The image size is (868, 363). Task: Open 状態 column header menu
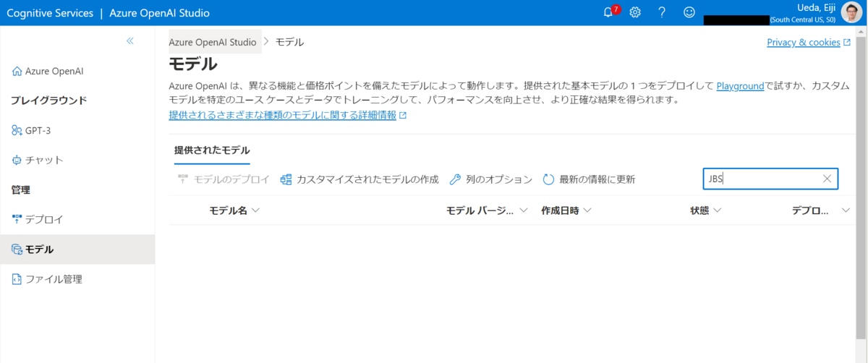coord(706,210)
